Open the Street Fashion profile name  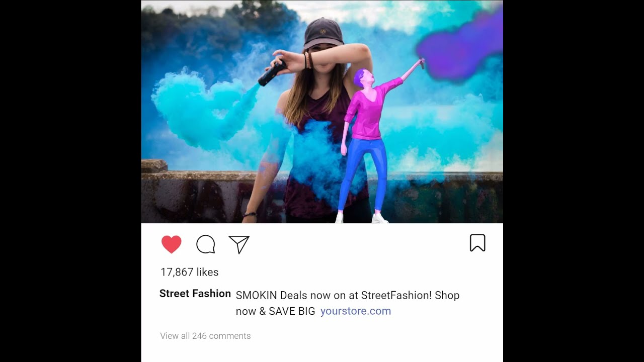(195, 294)
